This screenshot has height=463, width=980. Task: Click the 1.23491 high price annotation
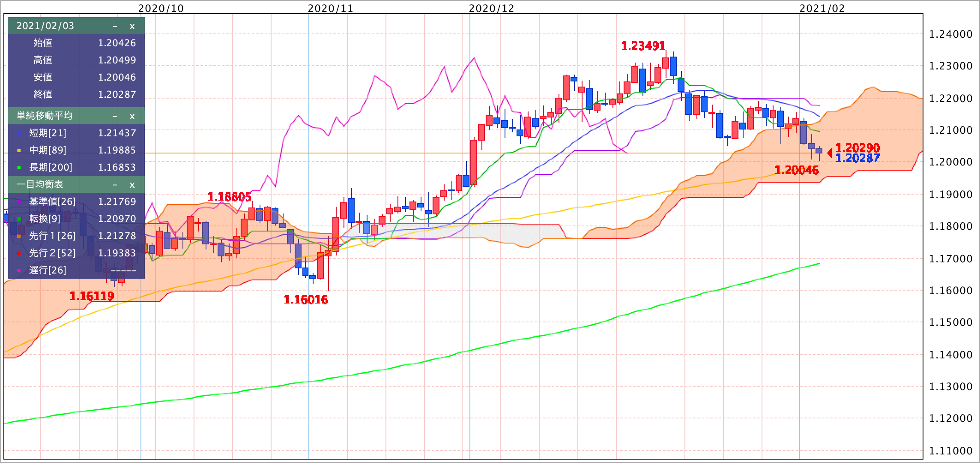coord(643,45)
